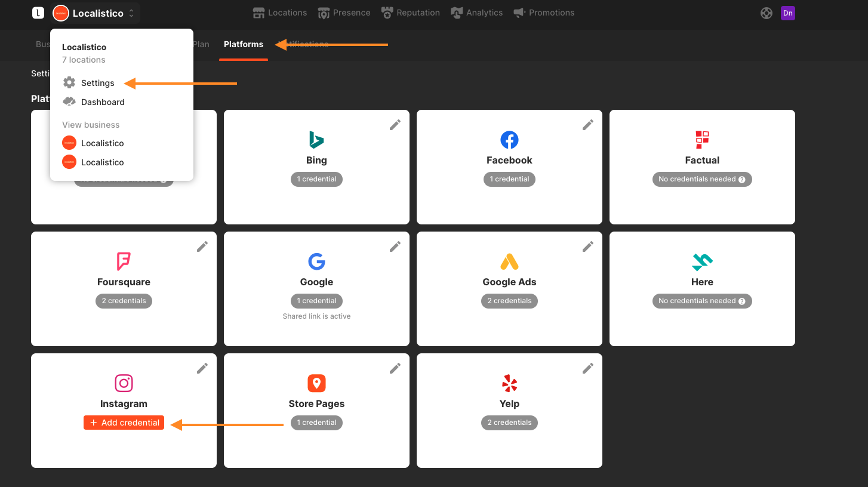Edit Bing platform with pencil icon

(395, 125)
